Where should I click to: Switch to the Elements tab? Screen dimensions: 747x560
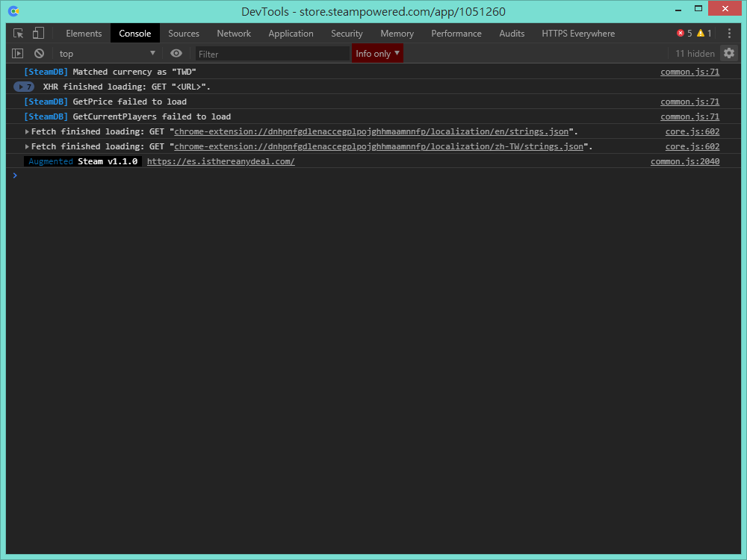coord(84,34)
